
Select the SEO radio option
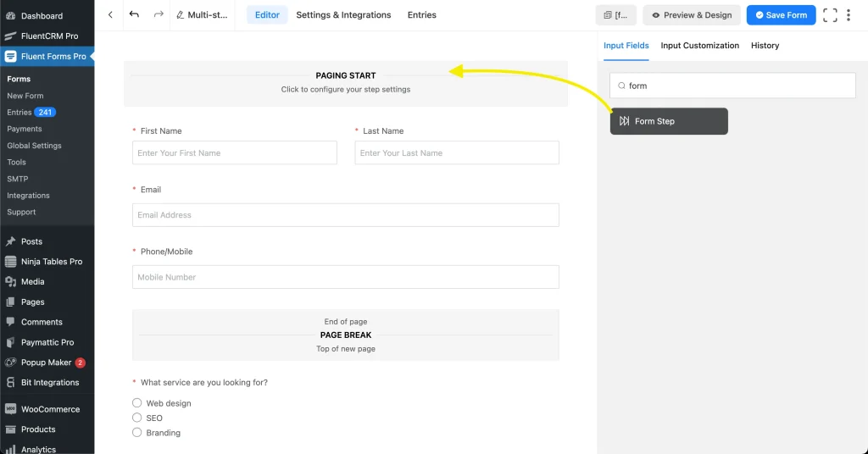click(136, 418)
